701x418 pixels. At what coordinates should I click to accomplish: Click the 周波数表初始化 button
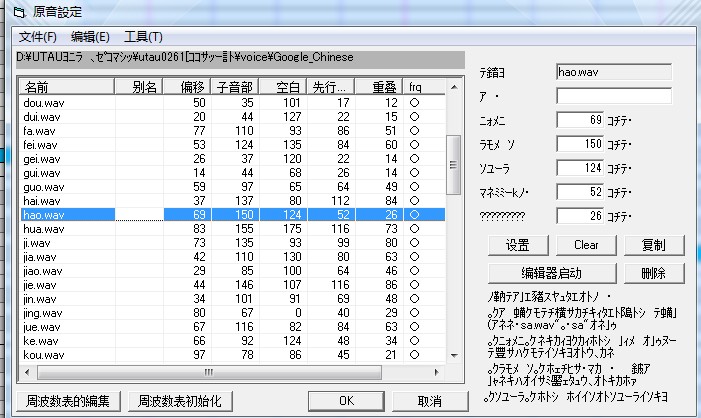[x=180, y=401]
